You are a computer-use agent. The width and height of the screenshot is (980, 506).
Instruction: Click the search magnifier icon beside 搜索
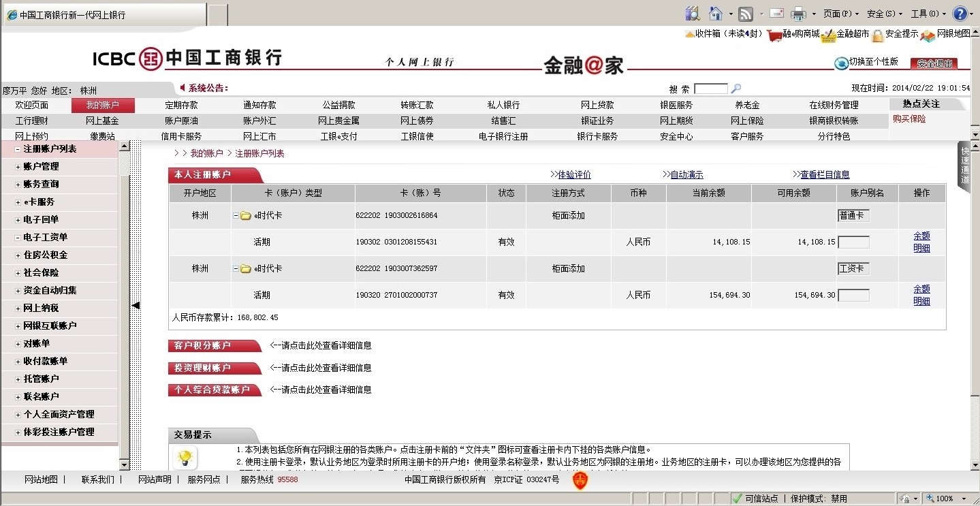click(x=736, y=89)
